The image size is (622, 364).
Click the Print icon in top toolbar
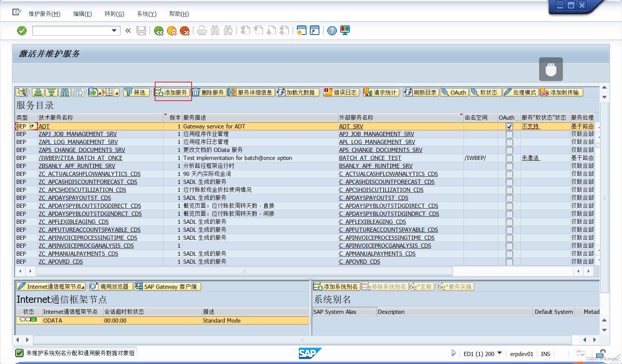[202, 31]
